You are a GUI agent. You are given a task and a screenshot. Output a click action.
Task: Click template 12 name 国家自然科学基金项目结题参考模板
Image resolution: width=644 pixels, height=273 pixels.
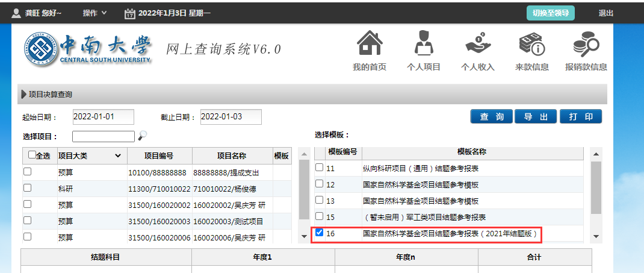[421, 185]
